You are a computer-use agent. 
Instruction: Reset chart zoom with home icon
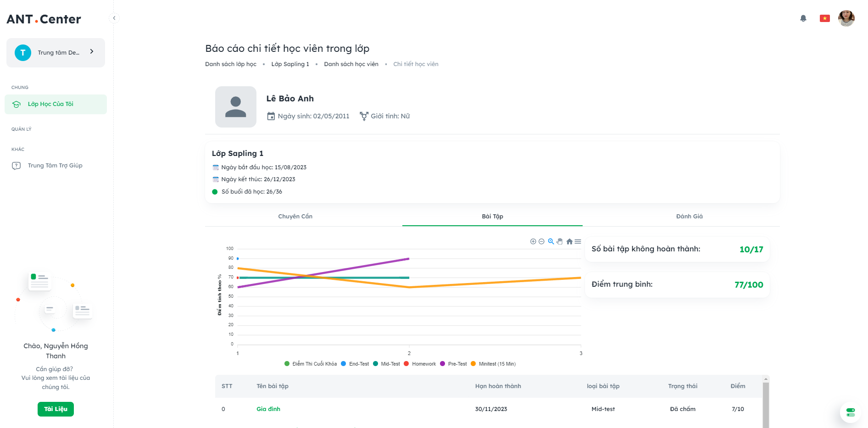pos(569,241)
